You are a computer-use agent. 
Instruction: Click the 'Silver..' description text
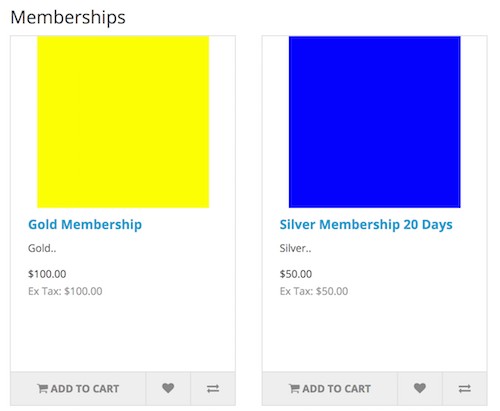pyautogui.click(x=295, y=248)
